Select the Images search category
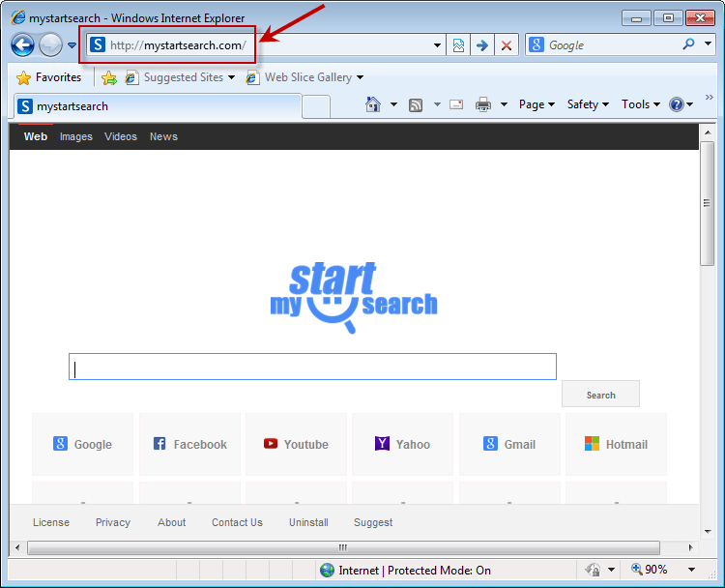This screenshot has width=725, height=588. (75, 136)
